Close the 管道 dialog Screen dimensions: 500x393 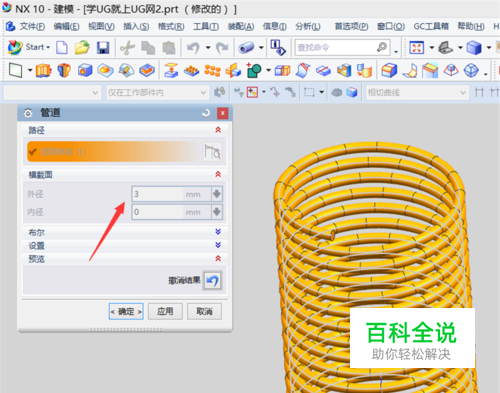(222, 113)
